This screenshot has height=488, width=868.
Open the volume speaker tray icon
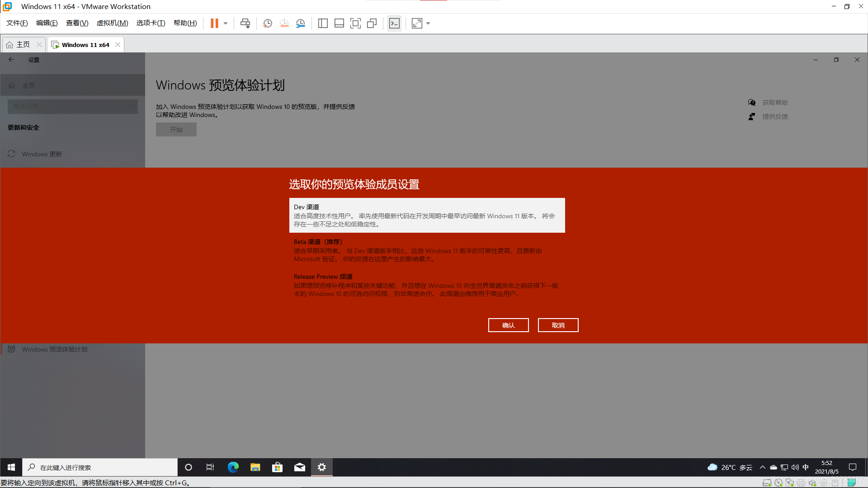pos(795,467)
